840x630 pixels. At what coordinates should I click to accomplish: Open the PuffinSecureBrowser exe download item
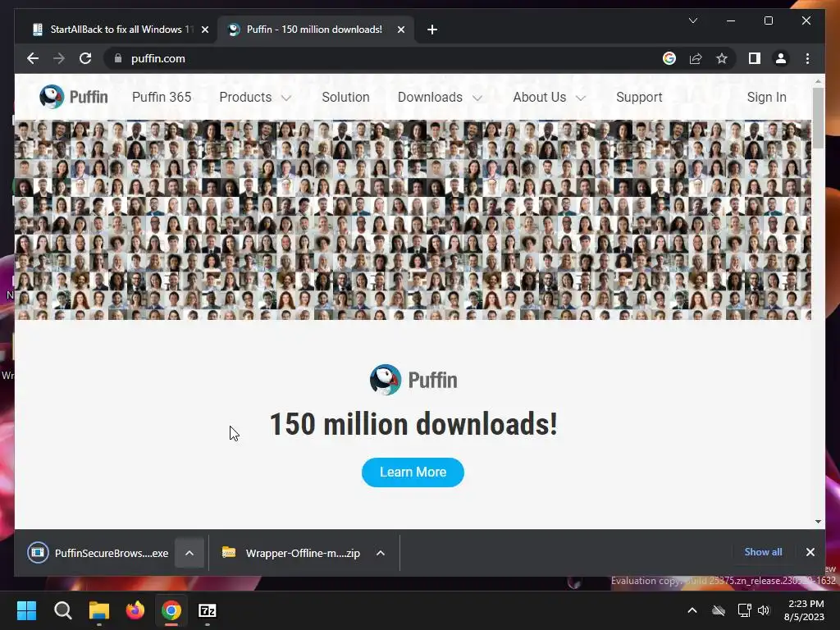click(x=98, y=553)
